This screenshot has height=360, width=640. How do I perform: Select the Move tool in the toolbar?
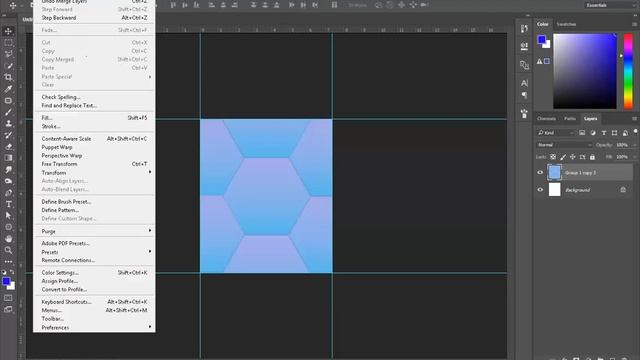coord(8,31)
